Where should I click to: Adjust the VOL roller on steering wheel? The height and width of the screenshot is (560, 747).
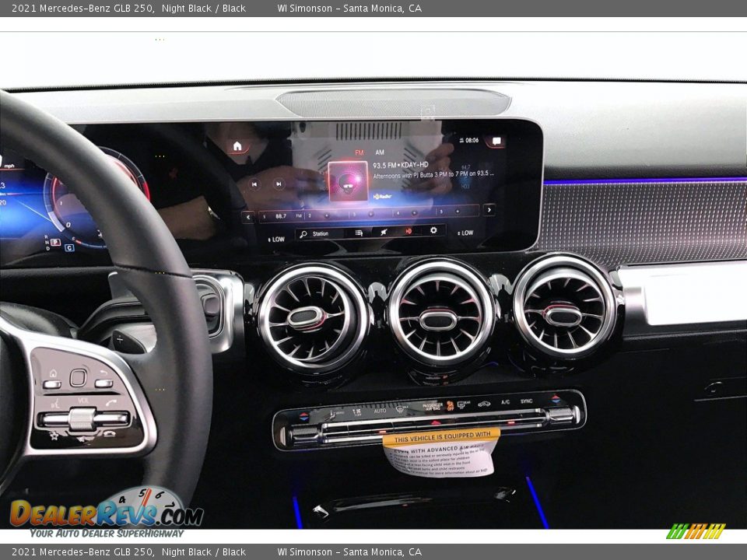click(x=82, y=419)
